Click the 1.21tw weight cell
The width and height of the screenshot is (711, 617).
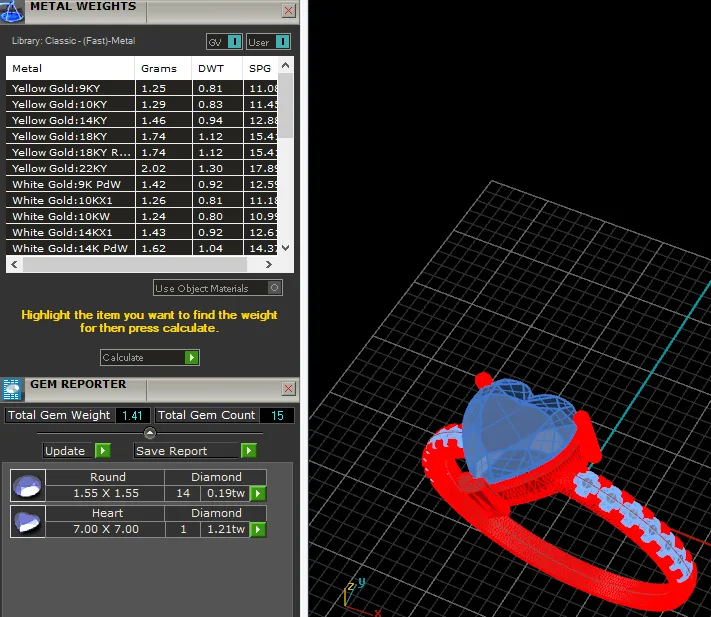[226, 529]
